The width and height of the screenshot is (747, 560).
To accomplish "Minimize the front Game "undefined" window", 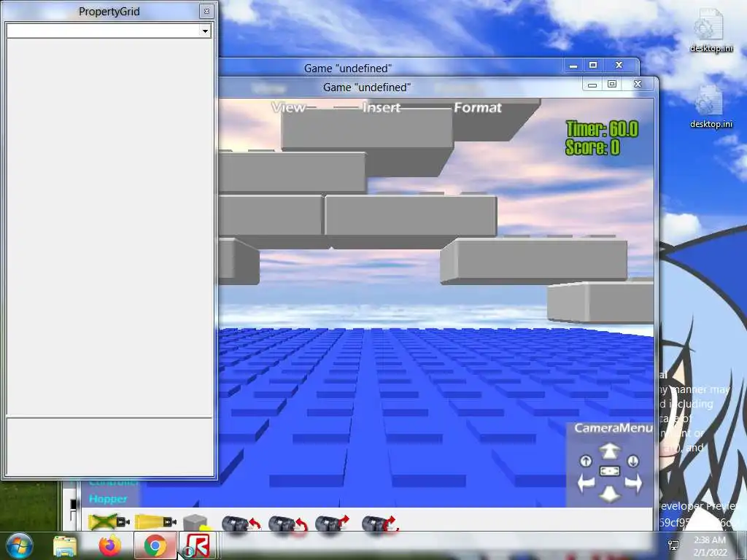I will tap(592, 85).
